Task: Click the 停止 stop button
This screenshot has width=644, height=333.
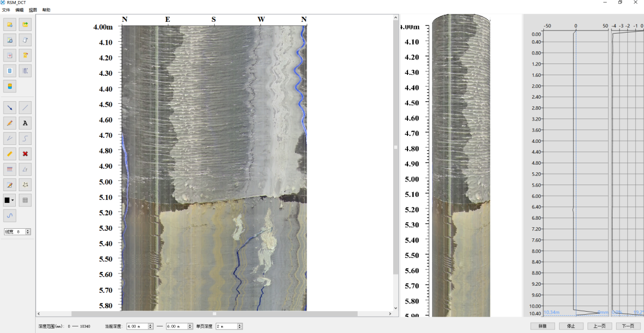Action: pyautogui.click(x=571, y=326)
